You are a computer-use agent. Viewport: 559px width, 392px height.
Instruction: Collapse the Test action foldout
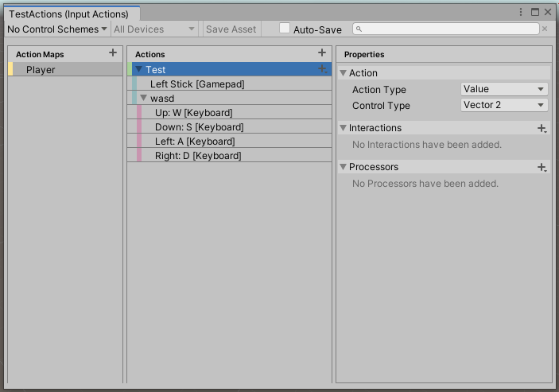point(139,70)
